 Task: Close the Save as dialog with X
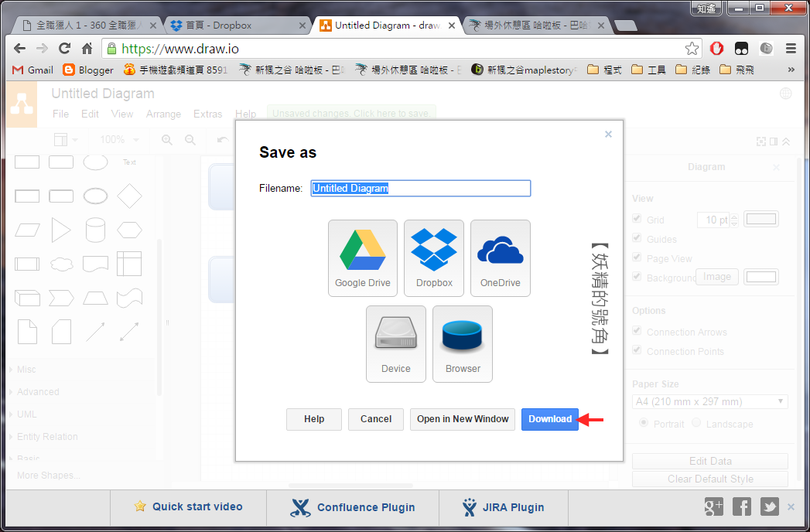pos(608,135)
